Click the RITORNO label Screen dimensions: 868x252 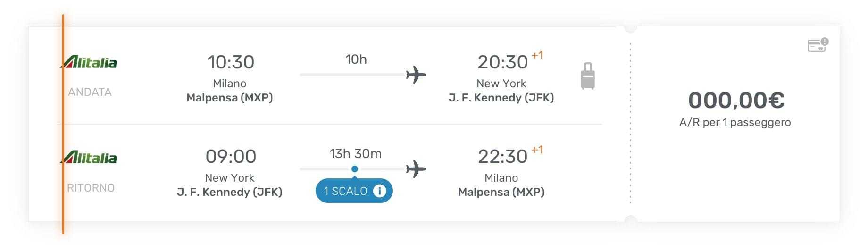point(91,188)
